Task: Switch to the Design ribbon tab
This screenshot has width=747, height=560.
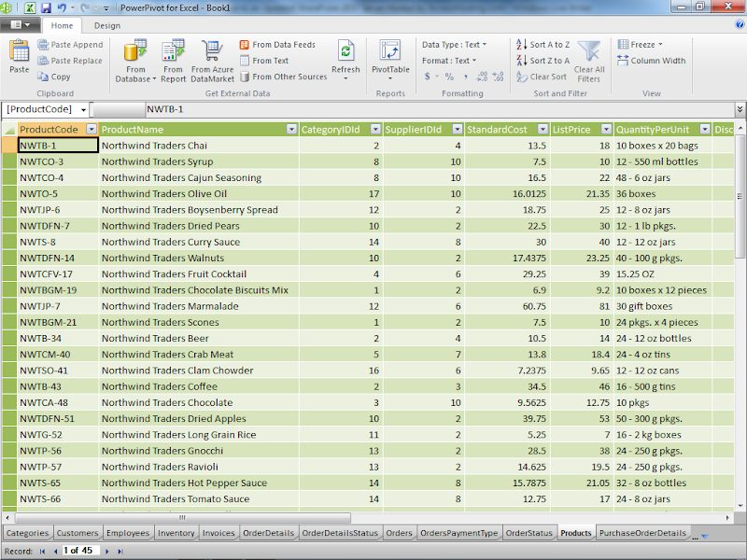Action: [x=107, y=26]
